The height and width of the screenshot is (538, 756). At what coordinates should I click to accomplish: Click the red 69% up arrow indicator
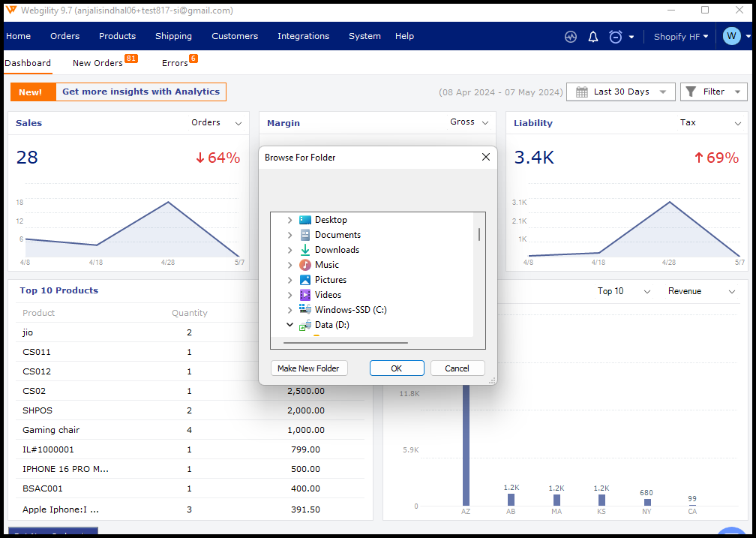pos(716,158)
